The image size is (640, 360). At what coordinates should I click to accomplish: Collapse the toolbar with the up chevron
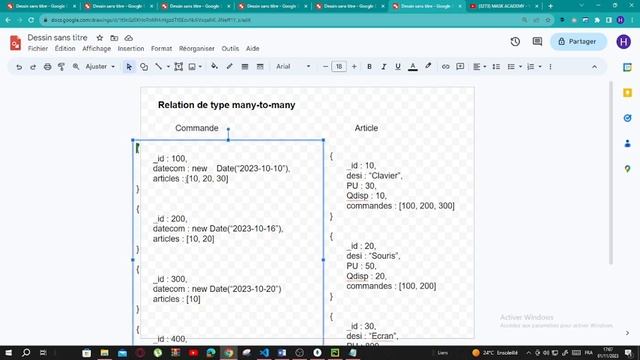(x=594, y=67)
